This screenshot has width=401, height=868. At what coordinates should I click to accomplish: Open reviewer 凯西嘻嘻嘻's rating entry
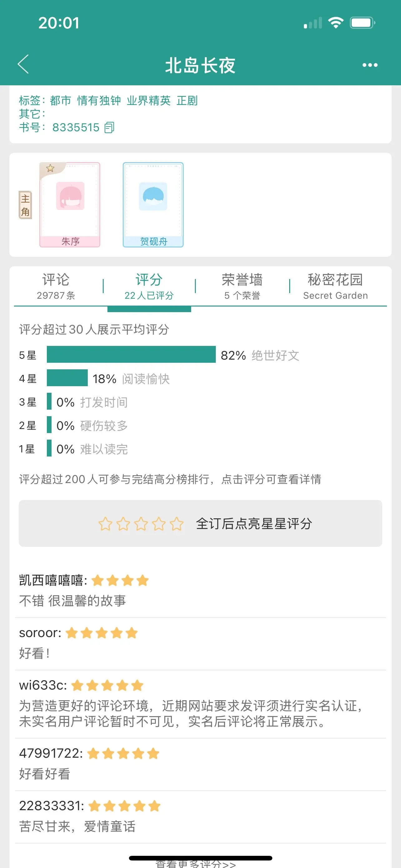click(200, 590)
